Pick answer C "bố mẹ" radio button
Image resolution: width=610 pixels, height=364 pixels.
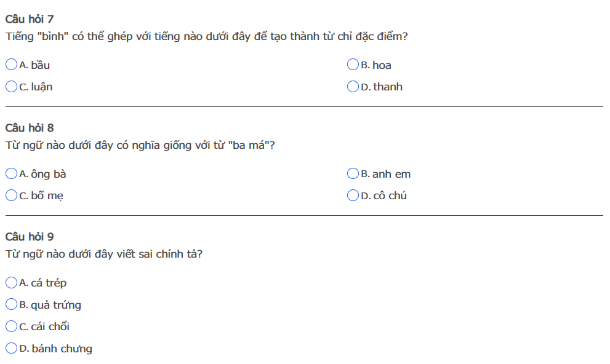coord(11,196)
